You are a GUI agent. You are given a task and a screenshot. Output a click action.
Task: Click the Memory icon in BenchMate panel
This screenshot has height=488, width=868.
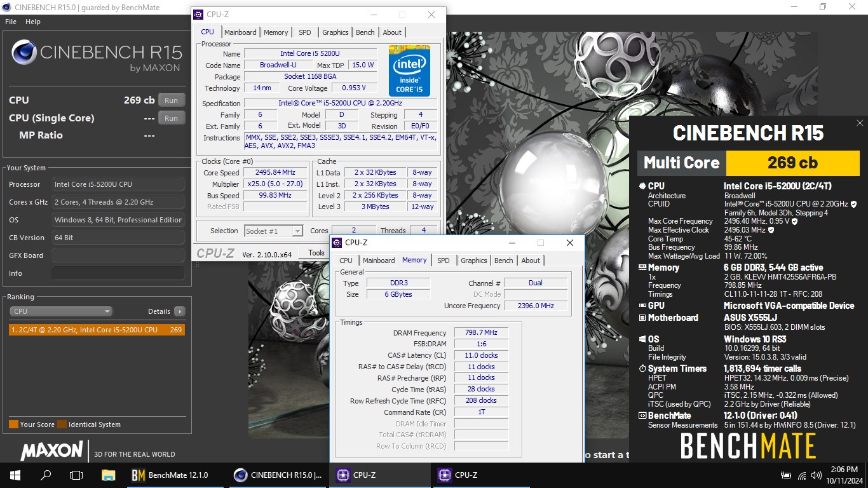click(642, 268)
